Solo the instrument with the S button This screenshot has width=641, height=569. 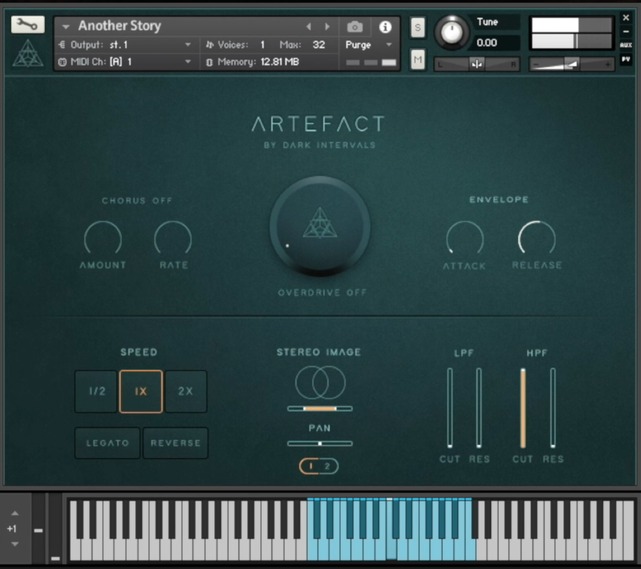point(417,28)
